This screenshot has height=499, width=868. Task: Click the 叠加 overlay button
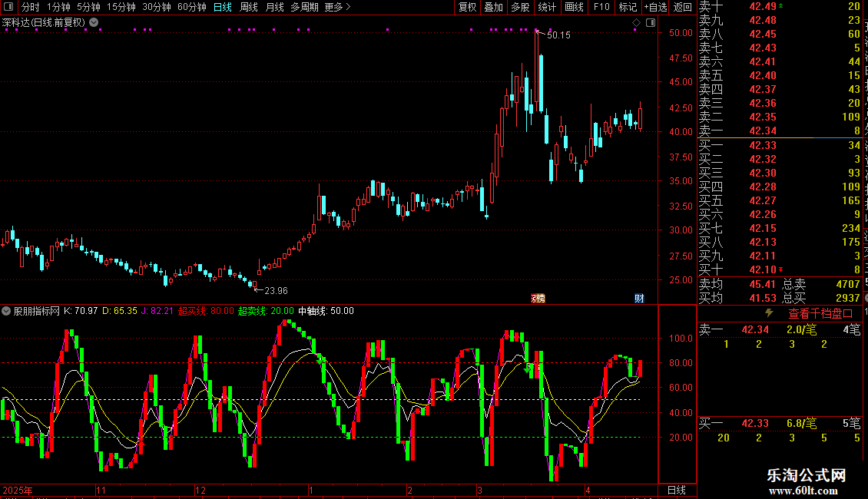493,7
